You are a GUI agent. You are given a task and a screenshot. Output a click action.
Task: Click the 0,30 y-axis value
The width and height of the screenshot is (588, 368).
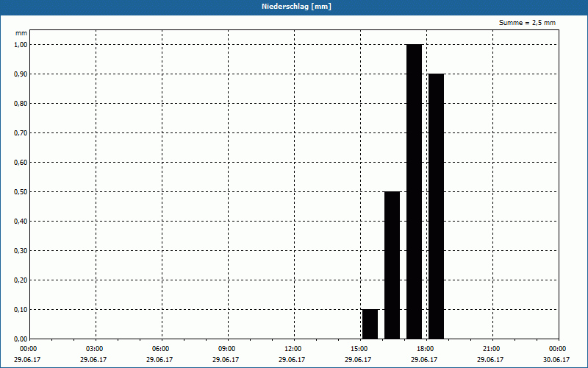pos(21,250)
